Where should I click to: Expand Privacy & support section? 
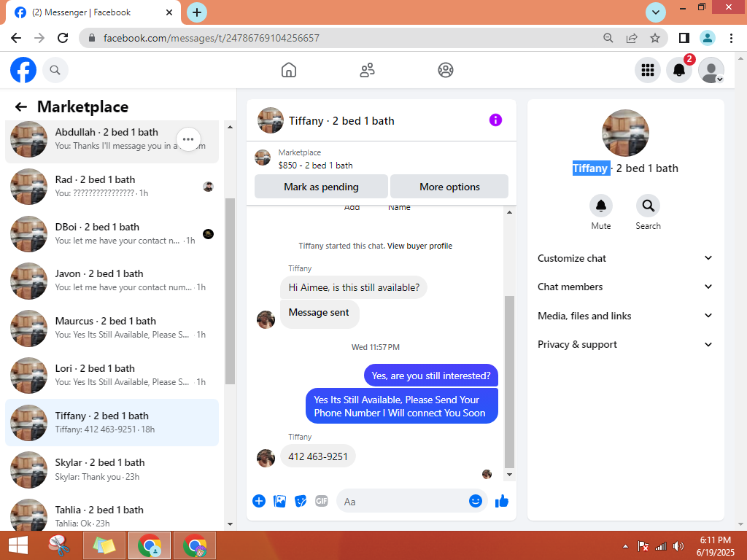(625, 344)
